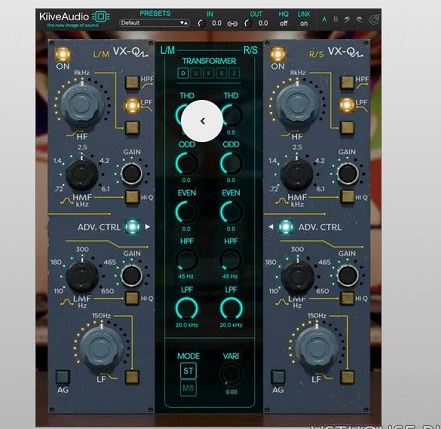Click the right-channel EVEN knob
Viewport: 441px width, 429px height.
(231, 212)
